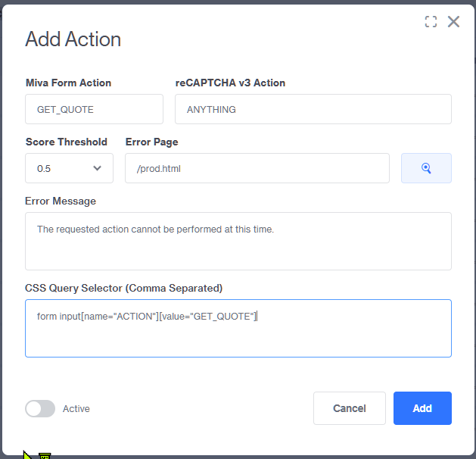The height and width of the screenshot is (459, 476).
Task: Toggle the Active switch on
Action: click(x=40, y=408)
